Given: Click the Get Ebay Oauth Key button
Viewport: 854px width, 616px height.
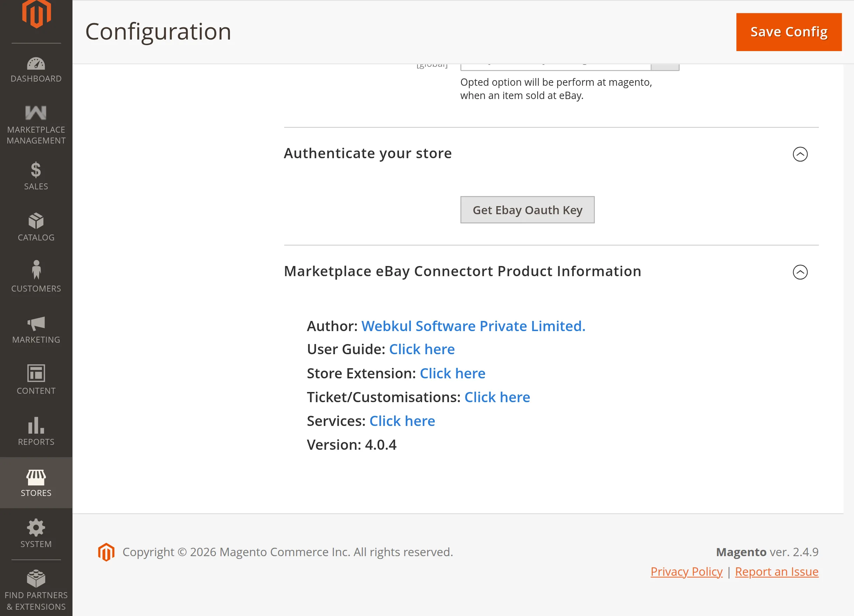Looking at the screenshot, I should [x=527, y=210].
